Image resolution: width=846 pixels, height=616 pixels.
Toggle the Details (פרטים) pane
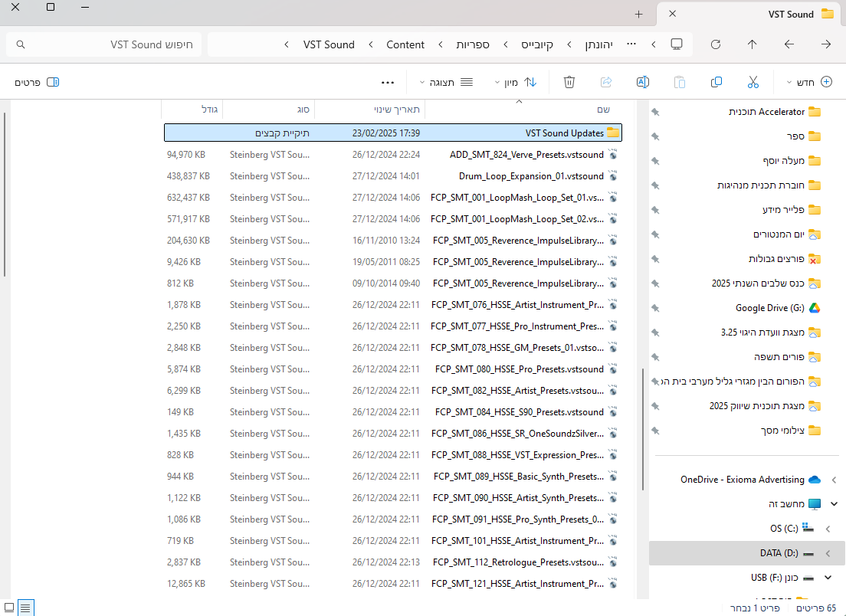(x=37, y=82)
